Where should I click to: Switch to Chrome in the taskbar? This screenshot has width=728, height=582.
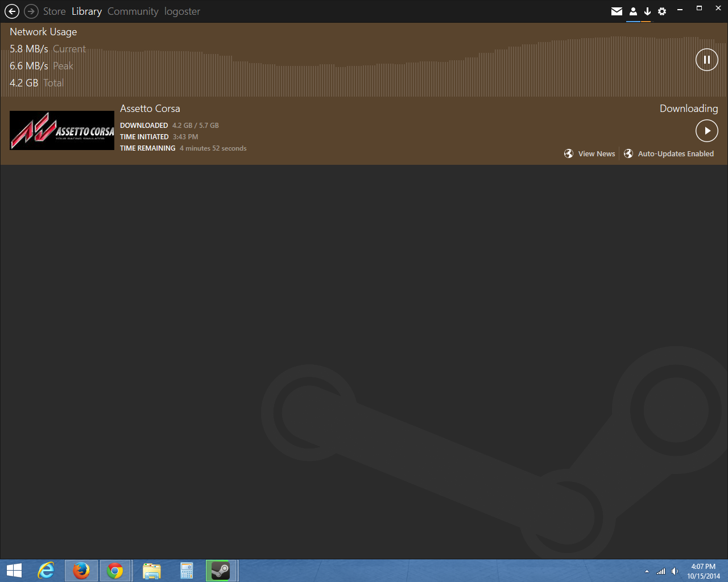[115, 571]
